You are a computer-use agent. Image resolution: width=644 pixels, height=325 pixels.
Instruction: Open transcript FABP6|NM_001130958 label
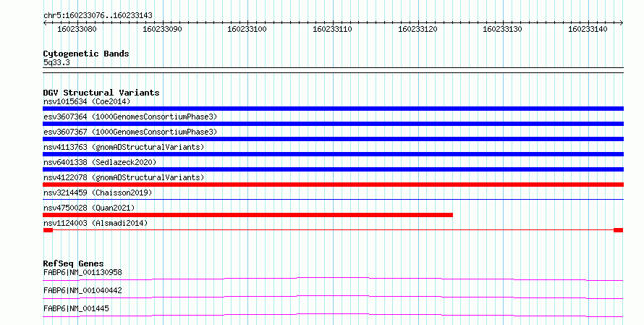click(82, 272)
